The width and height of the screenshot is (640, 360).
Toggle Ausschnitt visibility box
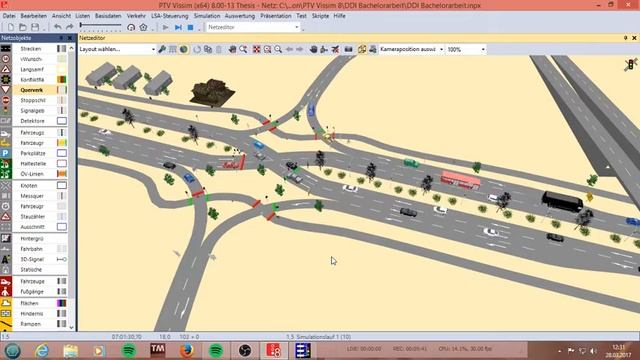[x=62, y=227]
